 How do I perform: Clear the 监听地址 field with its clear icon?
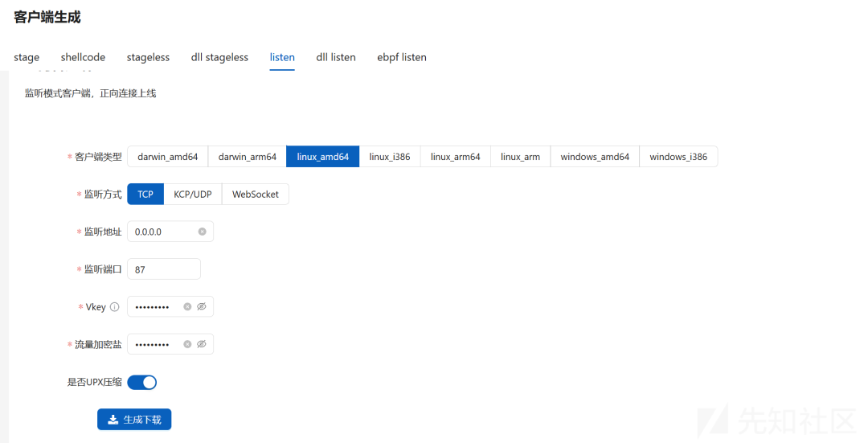pos(202,232)
